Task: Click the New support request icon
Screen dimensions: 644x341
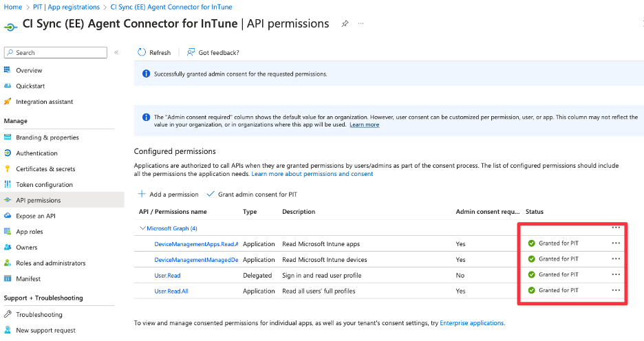Action: point(8,330)
